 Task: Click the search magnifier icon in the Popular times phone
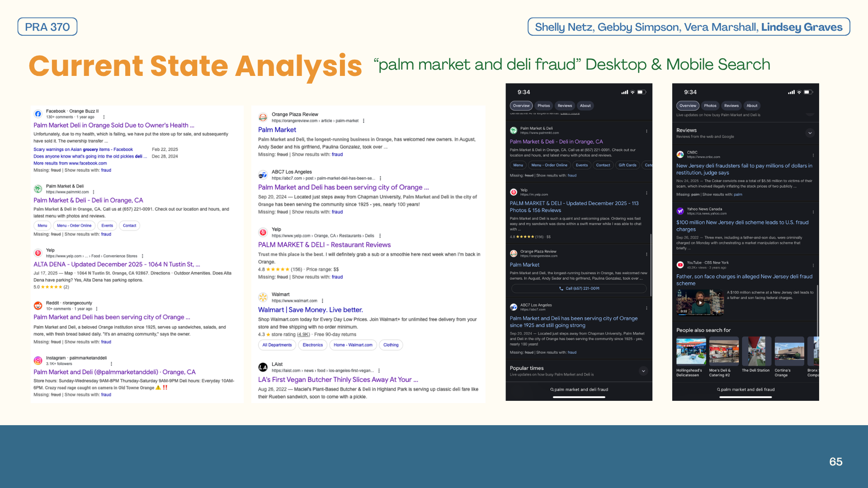click(552, 389)
